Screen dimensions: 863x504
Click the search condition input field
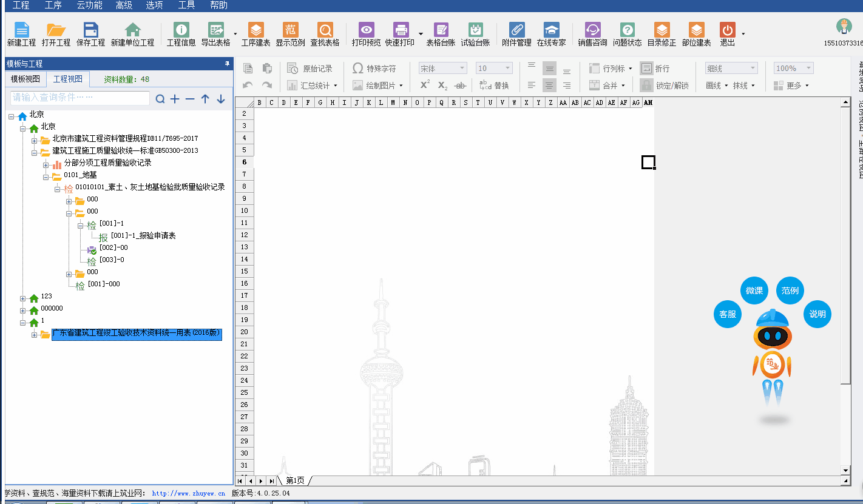(x=80, y=98)
